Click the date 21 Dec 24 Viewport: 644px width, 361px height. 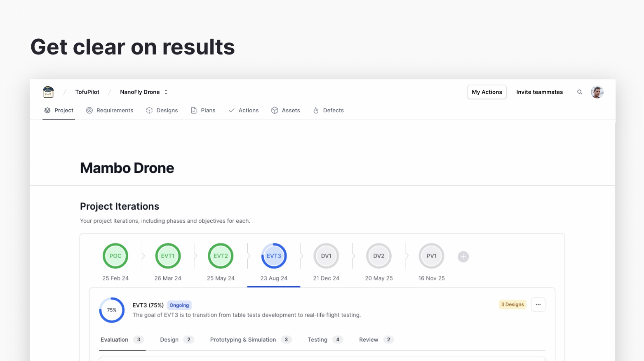tap(326, 278)
